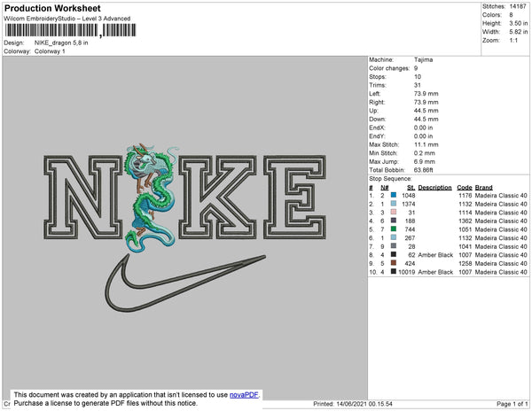Pick the green swatch for code 1051
The image size is (532, 411).
click(x=394, y=229)
